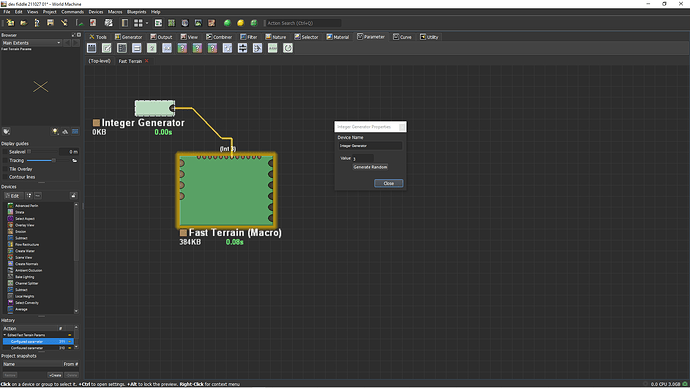Click the first icon in the main toolbar
This screenshot has width=690, height=388.
(x=10, y=23)
